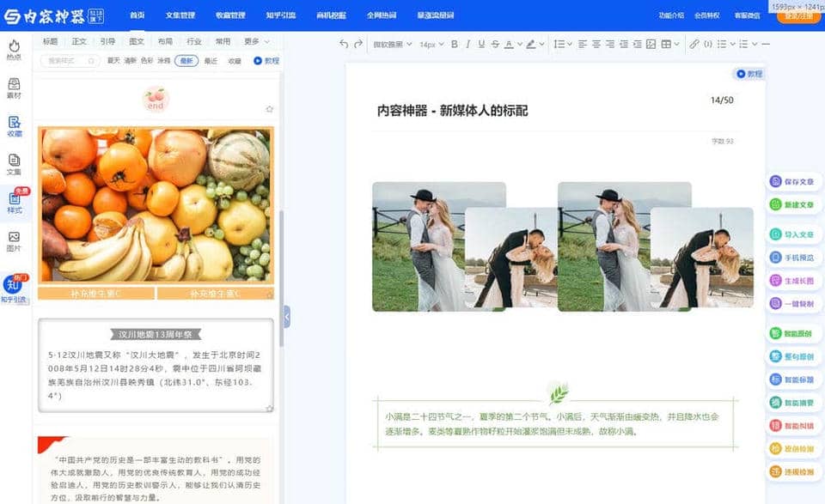Click the 搜索样式 search input field
The width and height of the screenshot is (825, 504).
[x=70, y=61]
